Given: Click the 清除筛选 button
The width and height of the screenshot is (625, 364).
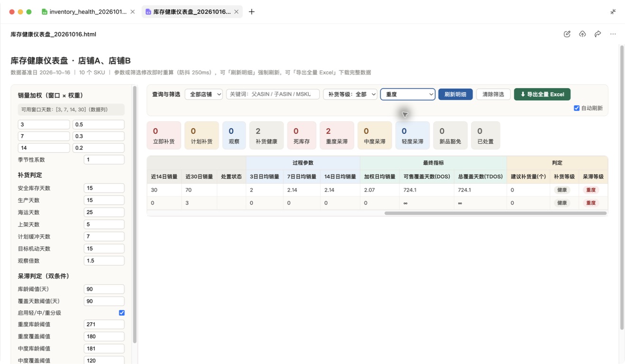Looking at the screenshot, I should click(x=493, y=94).
